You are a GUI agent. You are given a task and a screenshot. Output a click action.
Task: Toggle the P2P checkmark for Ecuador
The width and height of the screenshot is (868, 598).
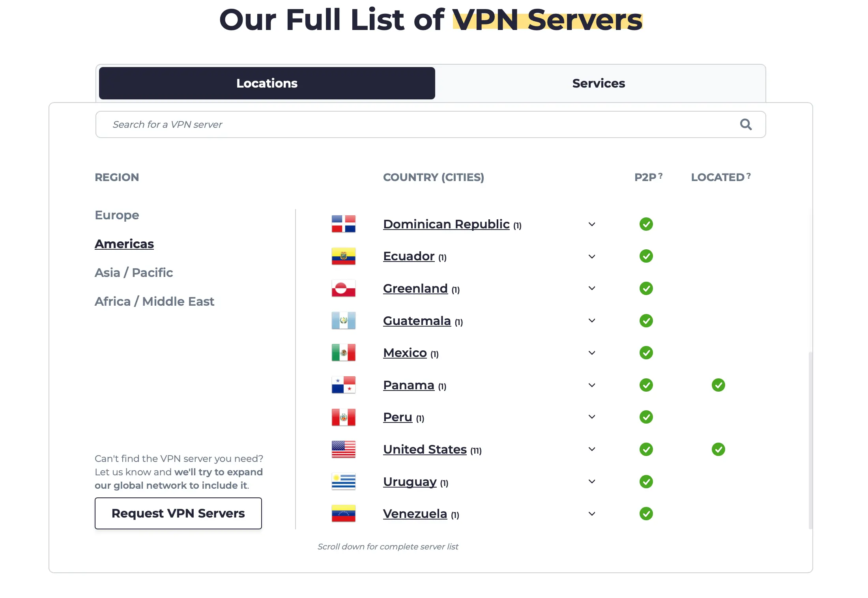click(646, 256)
